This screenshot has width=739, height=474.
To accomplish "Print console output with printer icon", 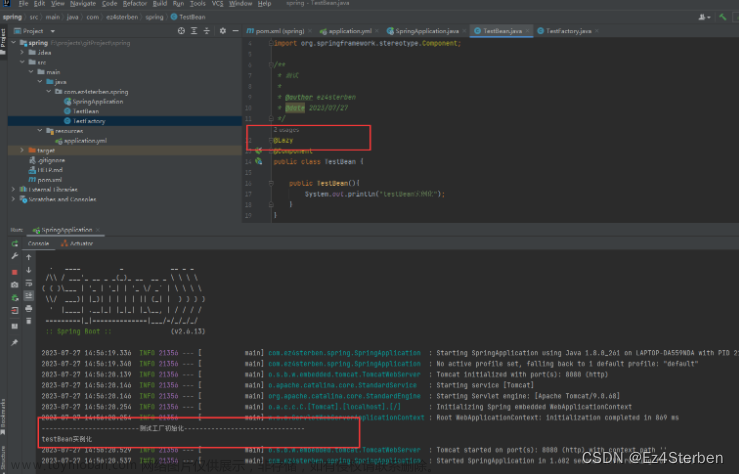I will click(29, 309).
